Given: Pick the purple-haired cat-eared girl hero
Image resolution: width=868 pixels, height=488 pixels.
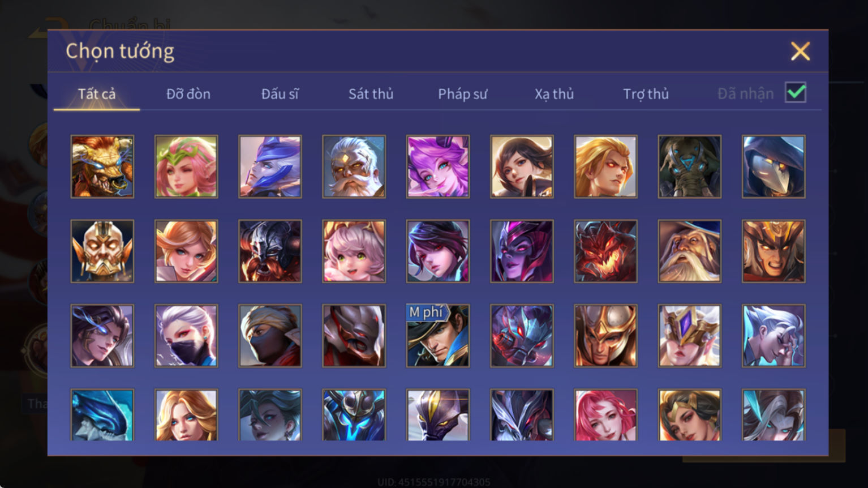Looking at the screenshot, I should (438, 166).
